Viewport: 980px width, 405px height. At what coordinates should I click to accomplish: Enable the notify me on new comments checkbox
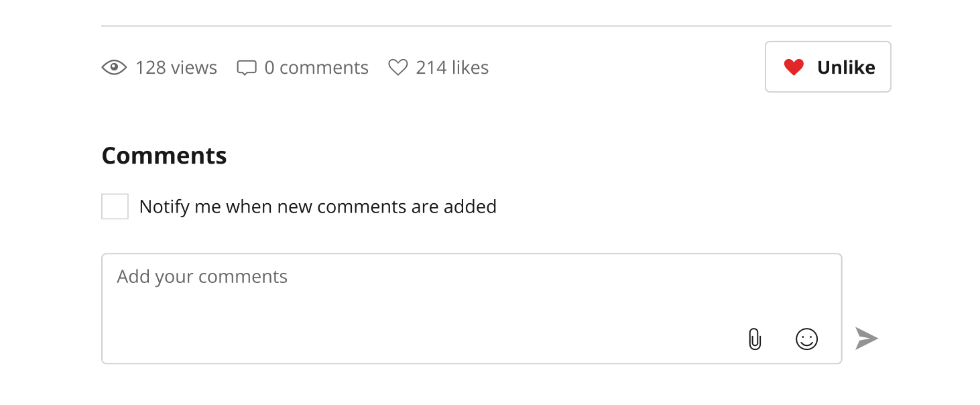tap(115, 207)
